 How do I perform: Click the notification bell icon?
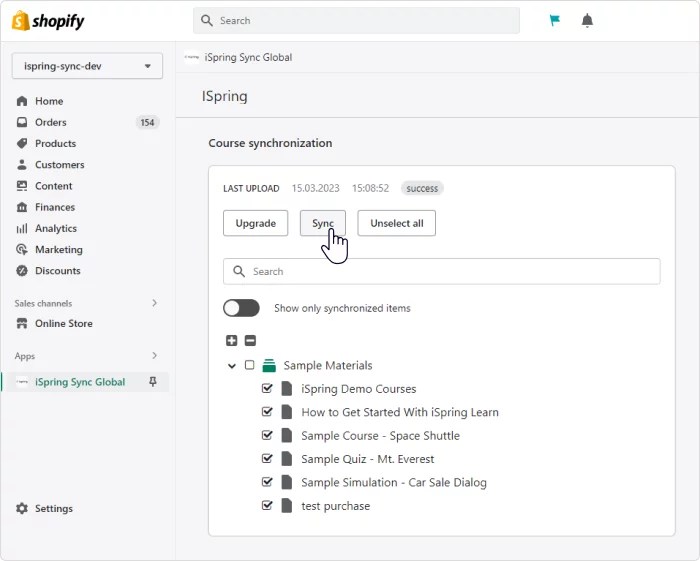point(587,21)
